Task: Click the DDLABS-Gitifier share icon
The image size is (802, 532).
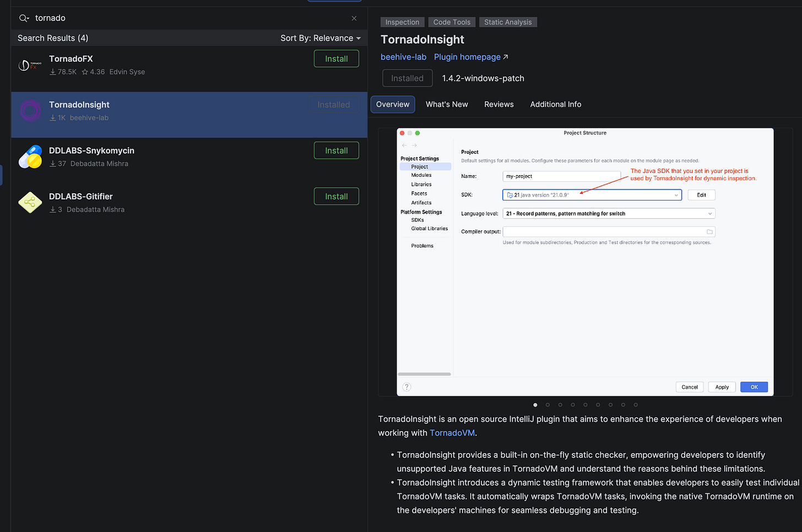Action: (30, 203)
